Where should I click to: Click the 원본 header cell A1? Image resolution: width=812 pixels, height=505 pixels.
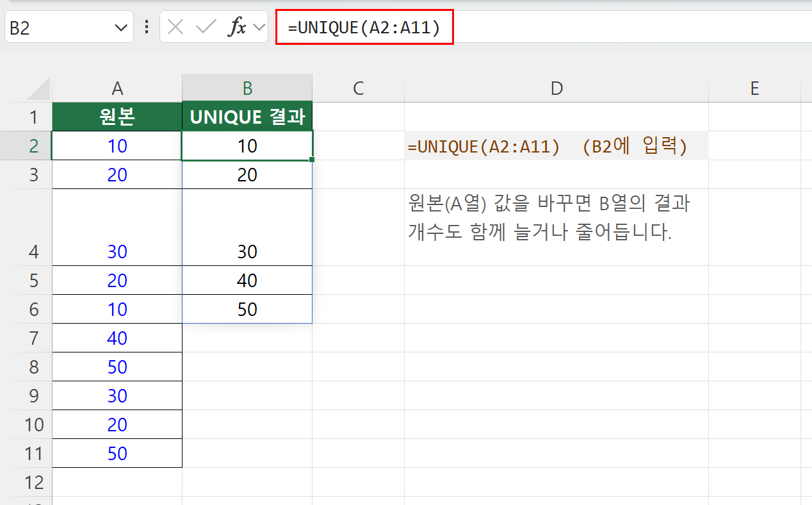click(117, 117)
